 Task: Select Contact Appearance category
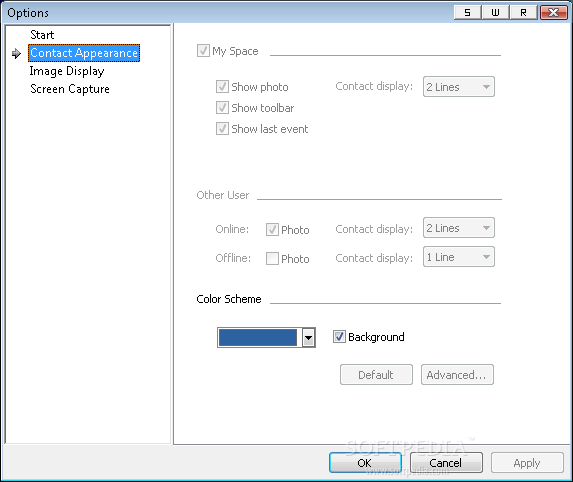[x=84, y=53]
